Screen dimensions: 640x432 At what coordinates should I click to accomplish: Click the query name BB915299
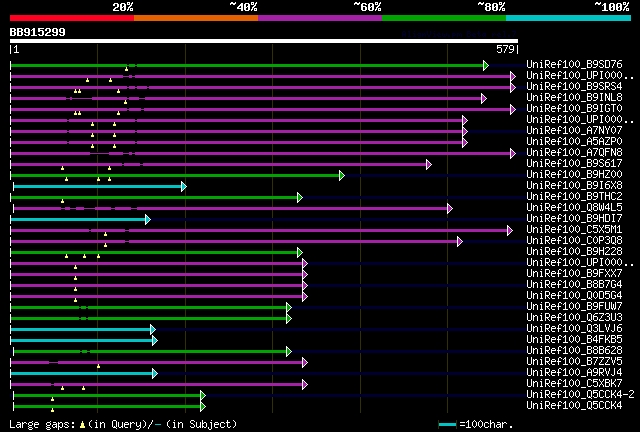click(x=38, y=32)
